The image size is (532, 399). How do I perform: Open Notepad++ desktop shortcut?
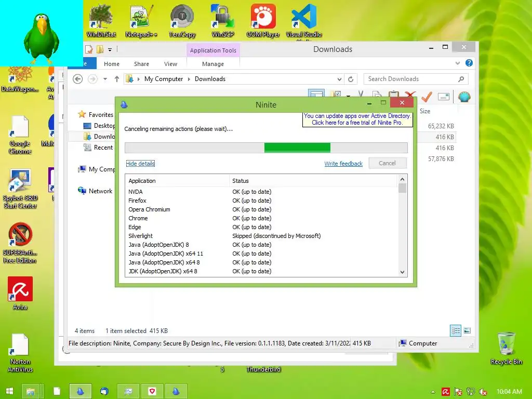[x=141, y=20]
